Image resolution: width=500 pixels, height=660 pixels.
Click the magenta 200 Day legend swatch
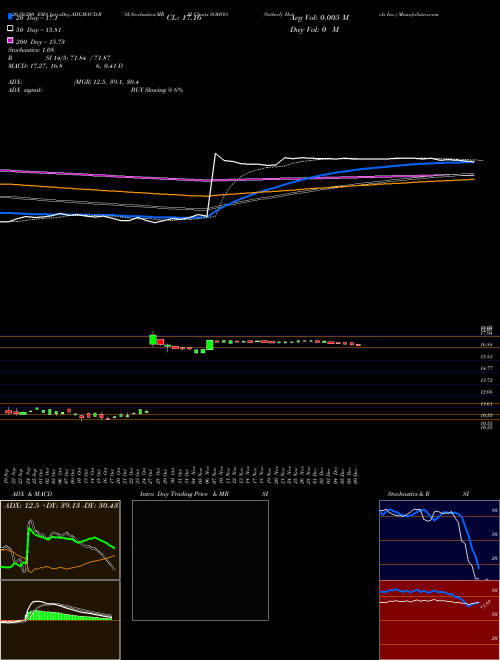pos(10,40)
